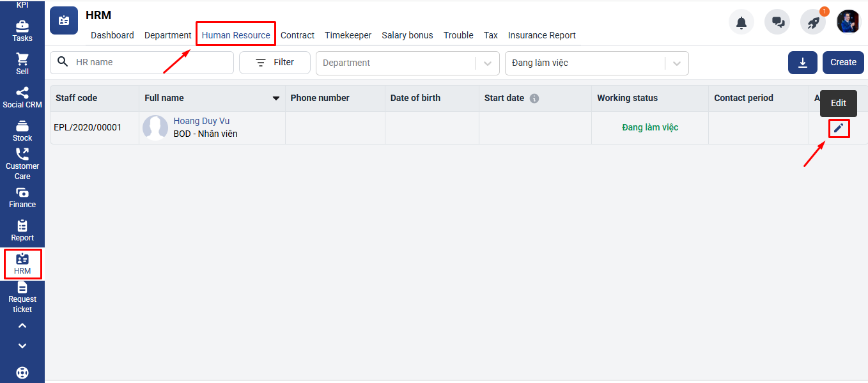868x383 pixels.
Task: Sort by Full name column arrow
Action: click(276, 98)
